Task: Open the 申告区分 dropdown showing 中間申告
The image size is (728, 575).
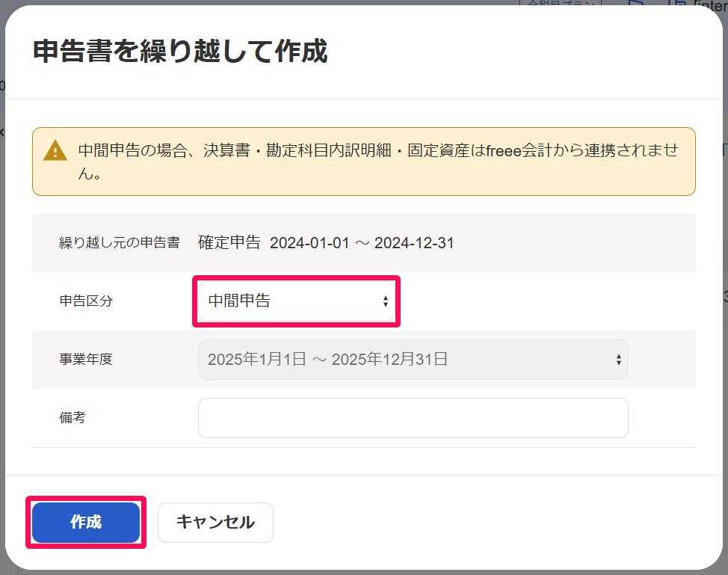Action: coord(297,301)
